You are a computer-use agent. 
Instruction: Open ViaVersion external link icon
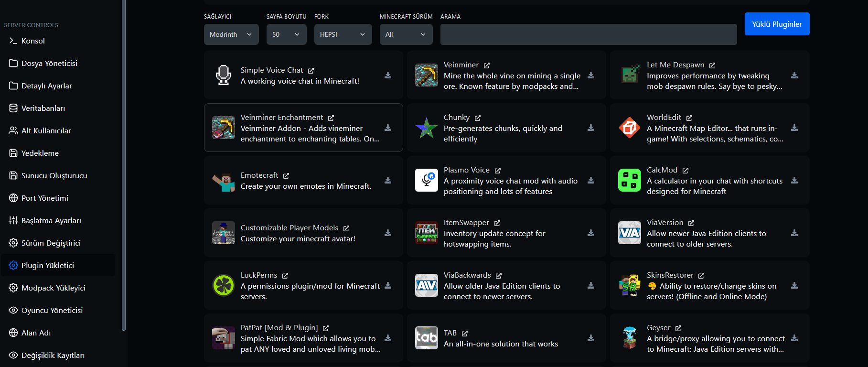pos(691,223)
